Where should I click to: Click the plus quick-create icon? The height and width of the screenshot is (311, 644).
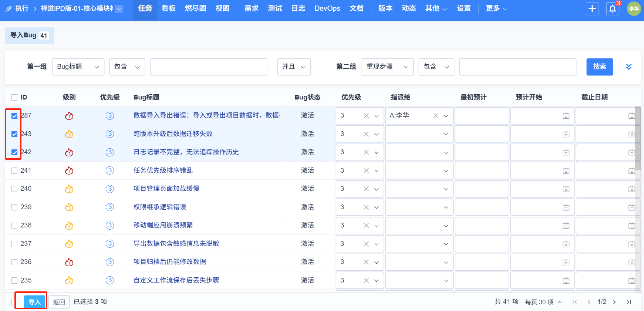click(x=592, y=9)
